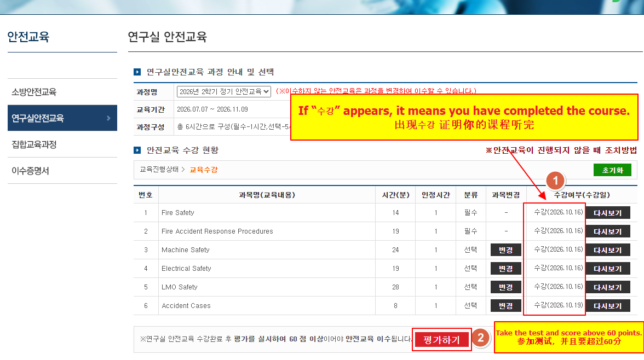Click 수강(2026.10.19) status for Accident Cases

pos(559,305)
